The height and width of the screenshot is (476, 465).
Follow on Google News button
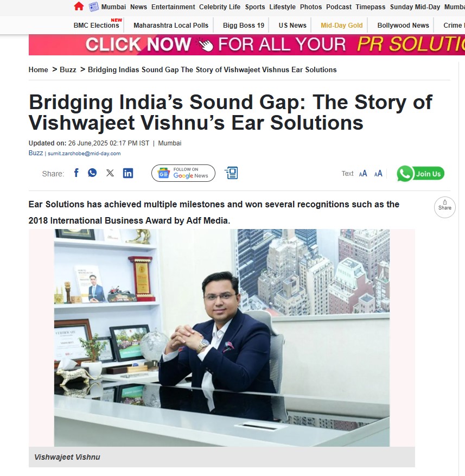183,173
